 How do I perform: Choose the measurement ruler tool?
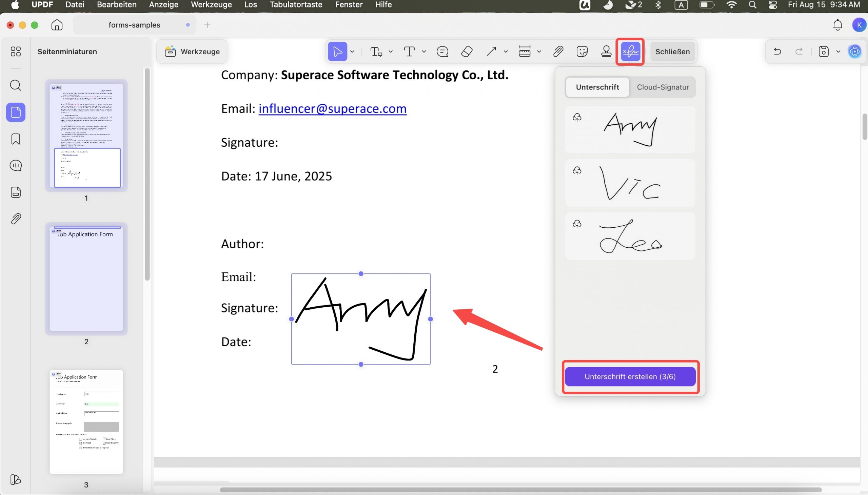(524, 52)
